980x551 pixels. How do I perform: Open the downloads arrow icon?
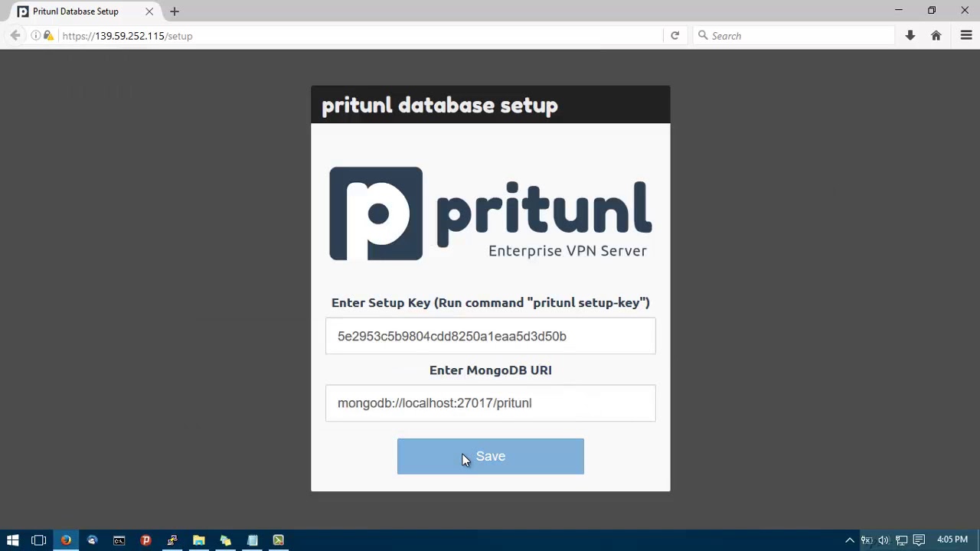(910, 35)
